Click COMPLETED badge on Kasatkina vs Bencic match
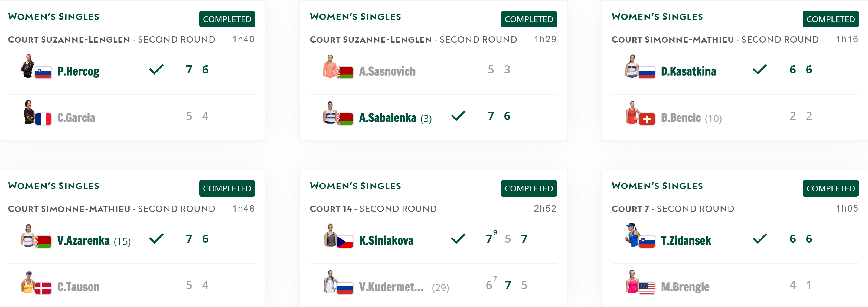This screenshot has width=868, height=307. pos(830,19)
